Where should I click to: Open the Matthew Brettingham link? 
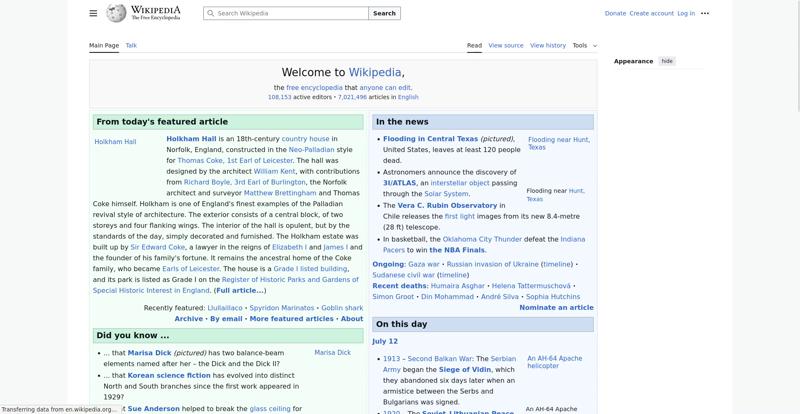point(280,193)
